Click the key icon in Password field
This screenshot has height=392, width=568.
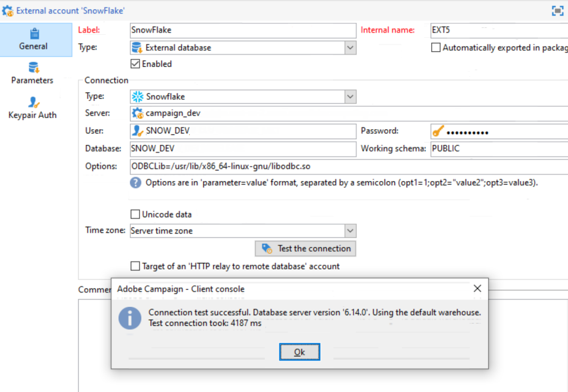[438, 131]
